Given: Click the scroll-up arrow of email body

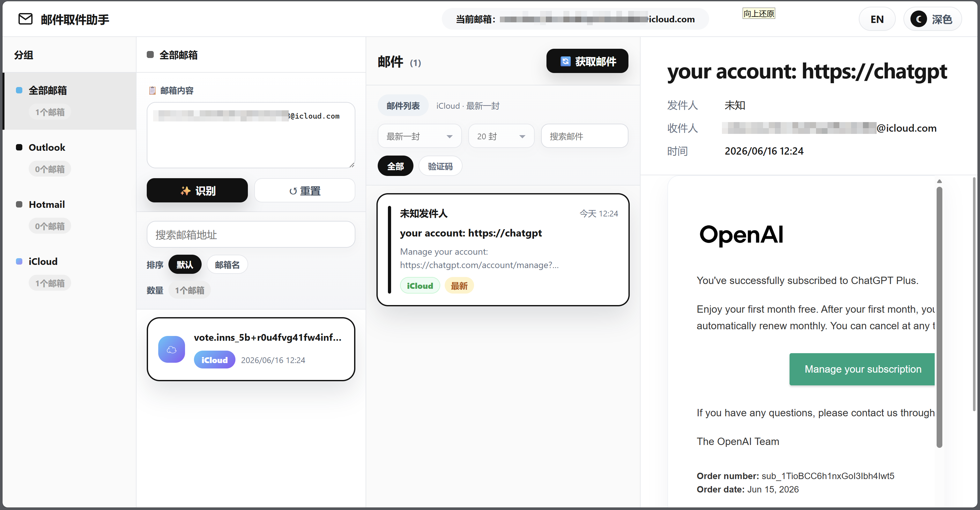Looking at the screenshot, I should coord(939,181).
